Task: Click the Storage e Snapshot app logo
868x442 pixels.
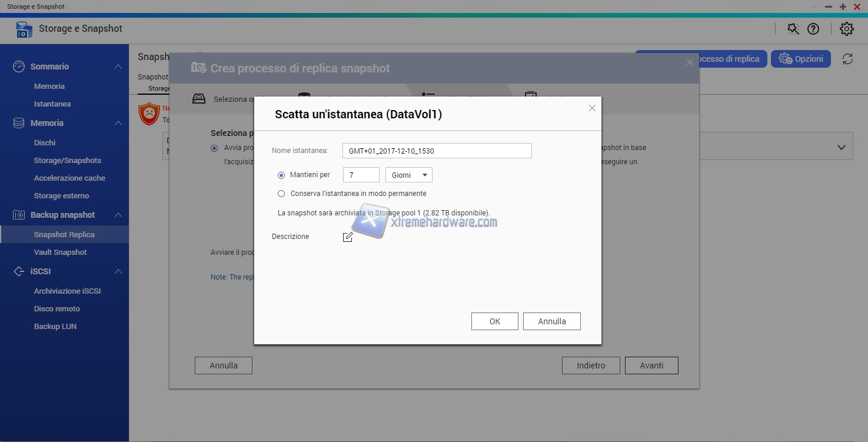Action: (24, 29)
